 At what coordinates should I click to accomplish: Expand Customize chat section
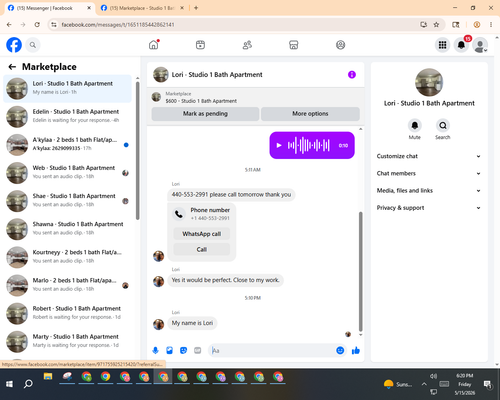[x=429, y=156]
